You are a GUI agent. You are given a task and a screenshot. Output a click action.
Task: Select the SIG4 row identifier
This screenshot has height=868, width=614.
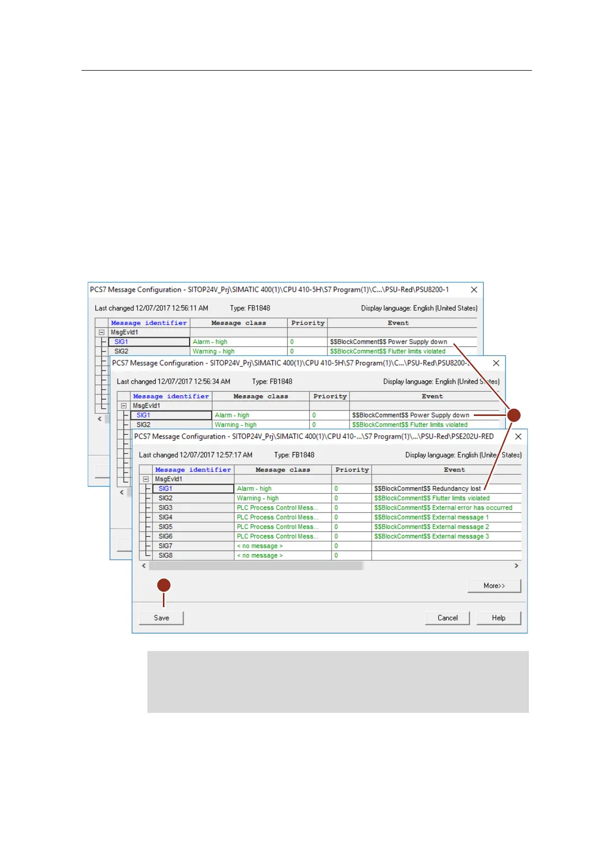tap(193, 518)
